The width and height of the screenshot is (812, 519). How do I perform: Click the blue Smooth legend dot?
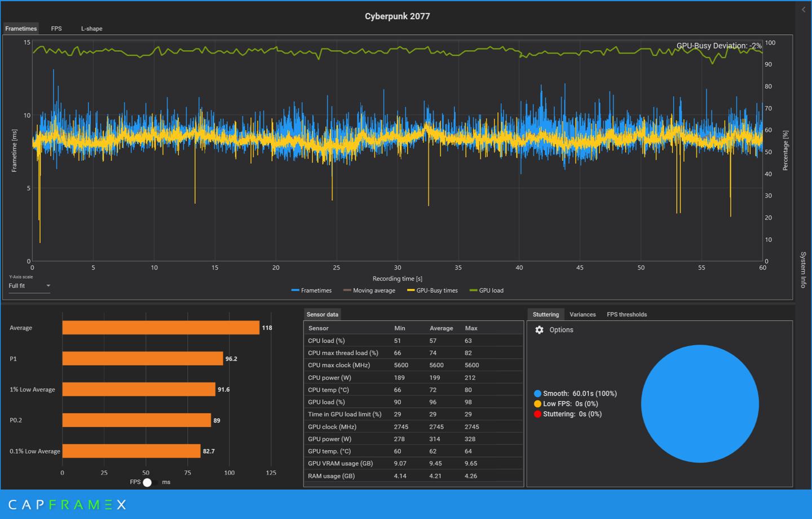537,394
